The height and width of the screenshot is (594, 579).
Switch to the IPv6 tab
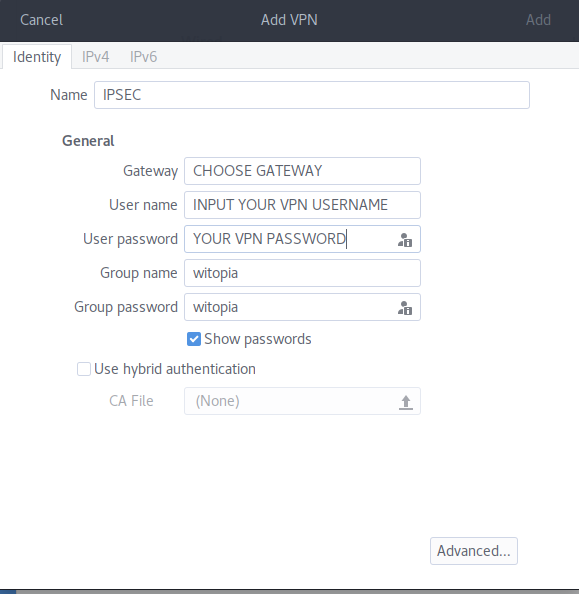click(143, 57)
